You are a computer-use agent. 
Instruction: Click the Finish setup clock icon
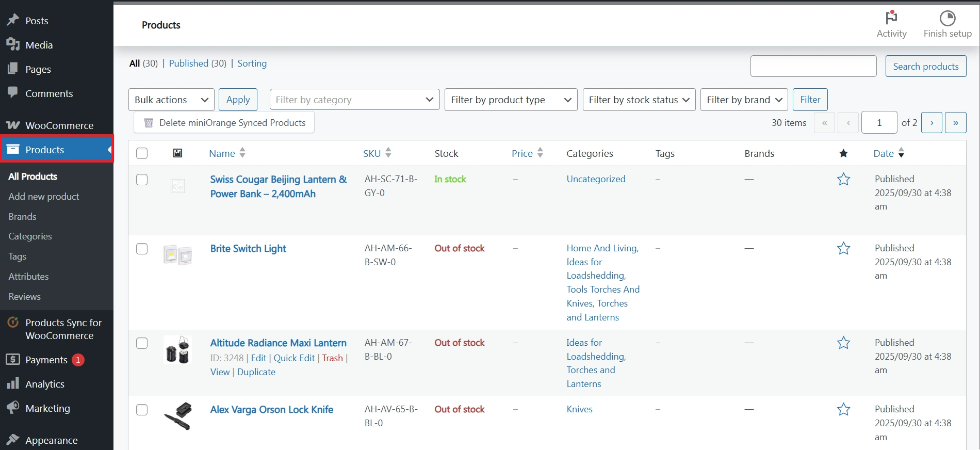948,18
